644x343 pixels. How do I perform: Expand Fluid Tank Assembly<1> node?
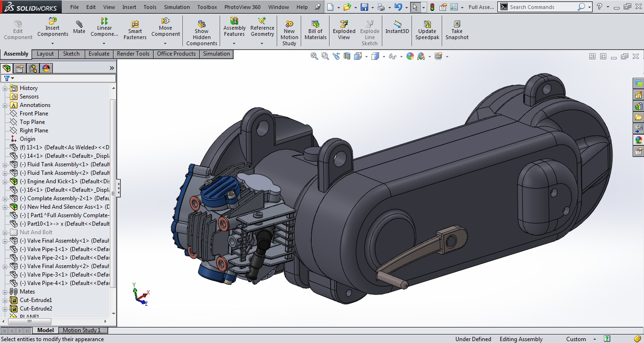tap(5, 164)
